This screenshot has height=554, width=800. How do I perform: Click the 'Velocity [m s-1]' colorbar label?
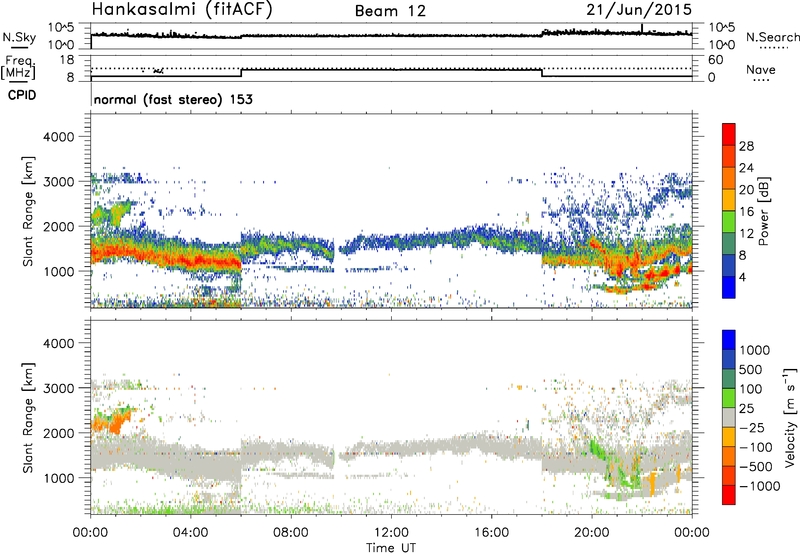[x=790, y=417]
